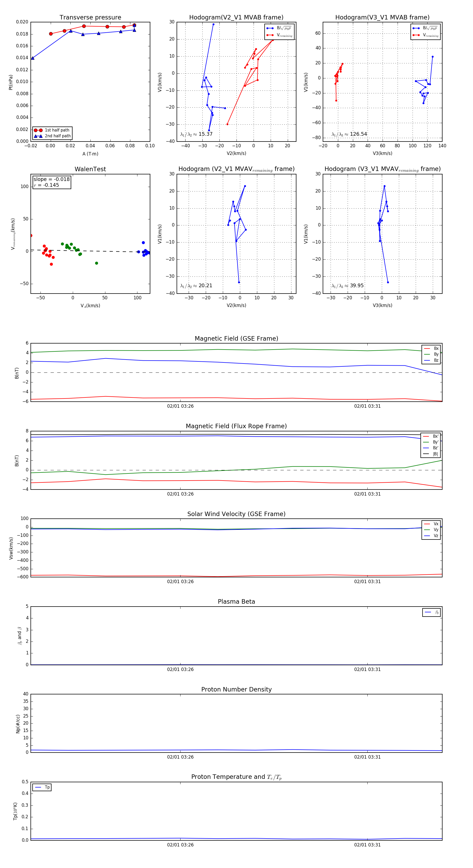473x868 pixels.
Task: Select the Bz' legend entry in Flux Rope plot
Action: (x=431, y=448)
